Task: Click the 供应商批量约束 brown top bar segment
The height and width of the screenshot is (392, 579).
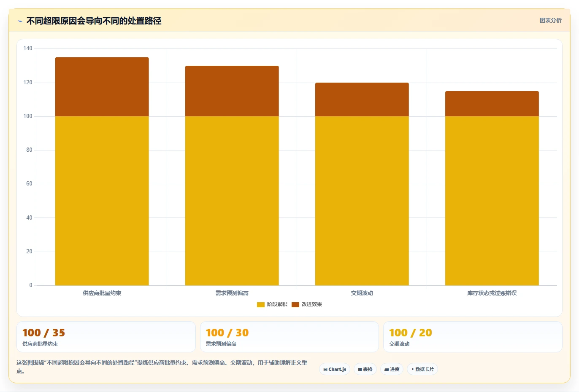Action: tap(102, 87)
